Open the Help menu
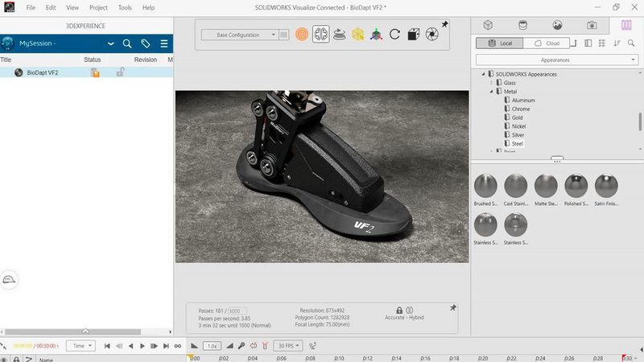Viewport: 644px width, 362px height. [x=148, y=7]
